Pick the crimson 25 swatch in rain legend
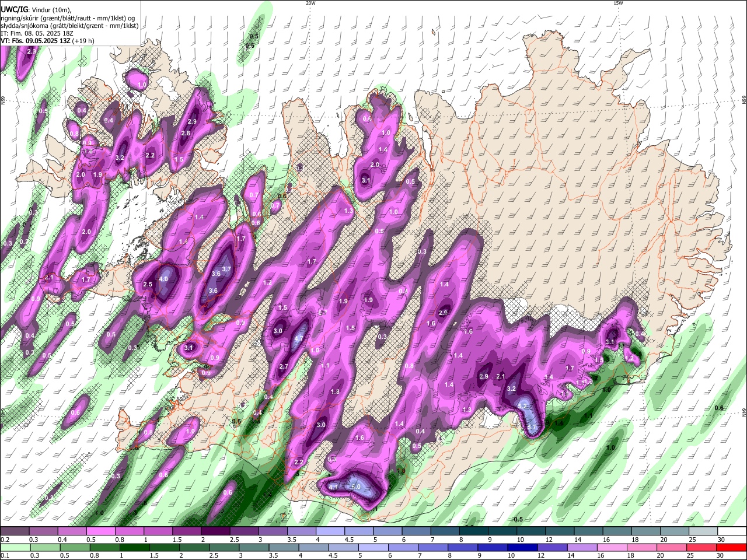Viewport: 747px width, 560px height. click(x=702, y=548)
